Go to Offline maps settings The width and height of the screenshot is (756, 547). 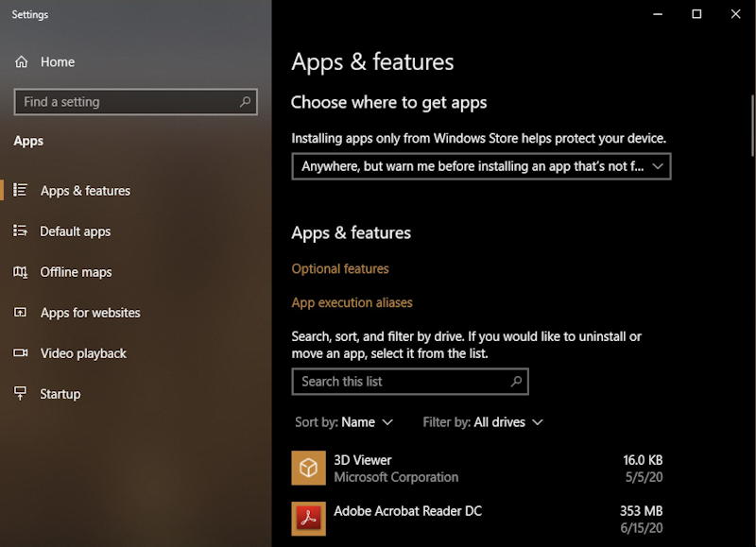(76, 272)
